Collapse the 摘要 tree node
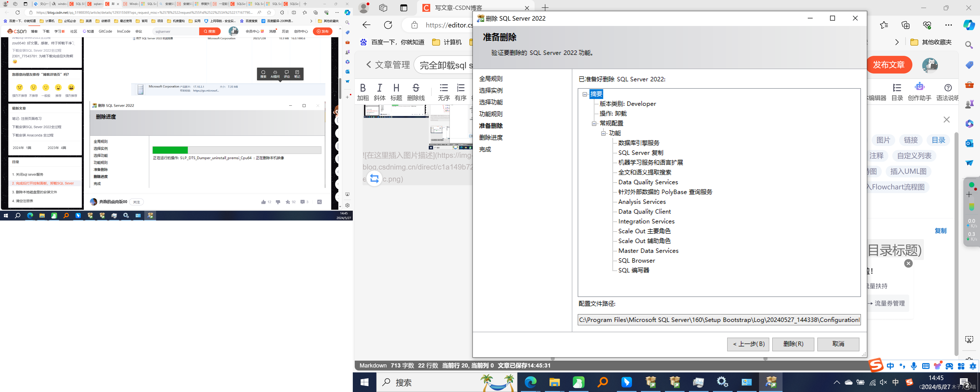This screenshot has height=392, width=980. click(585, 94)
